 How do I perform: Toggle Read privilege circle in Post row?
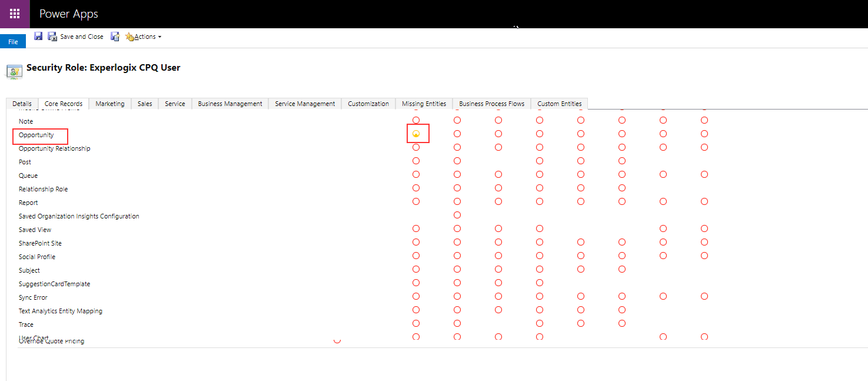point(457,161)
